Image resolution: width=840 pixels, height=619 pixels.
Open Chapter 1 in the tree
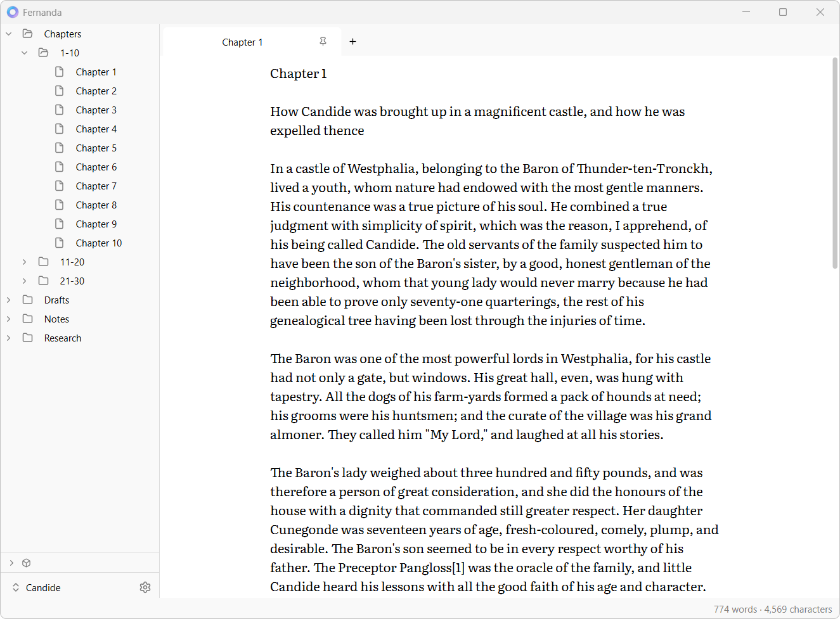[96, 72]
